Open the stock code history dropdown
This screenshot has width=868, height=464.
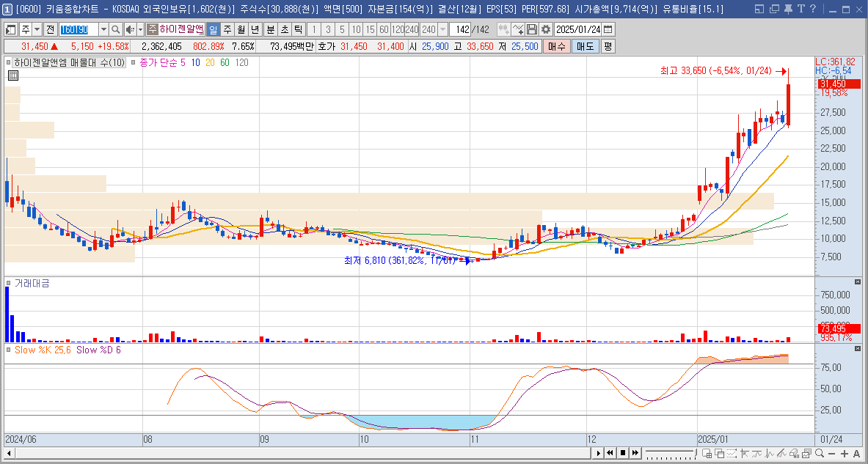pos(103,30)
